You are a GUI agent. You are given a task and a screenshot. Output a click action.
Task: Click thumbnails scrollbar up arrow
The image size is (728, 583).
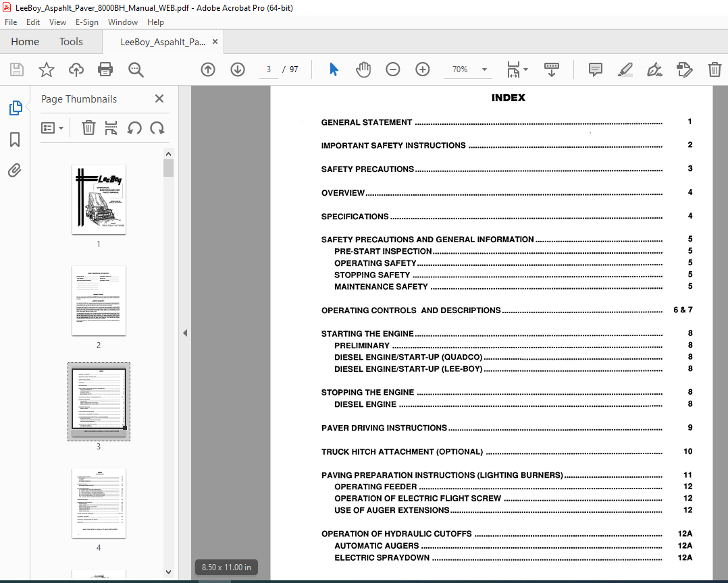click(x=169, y=154)
